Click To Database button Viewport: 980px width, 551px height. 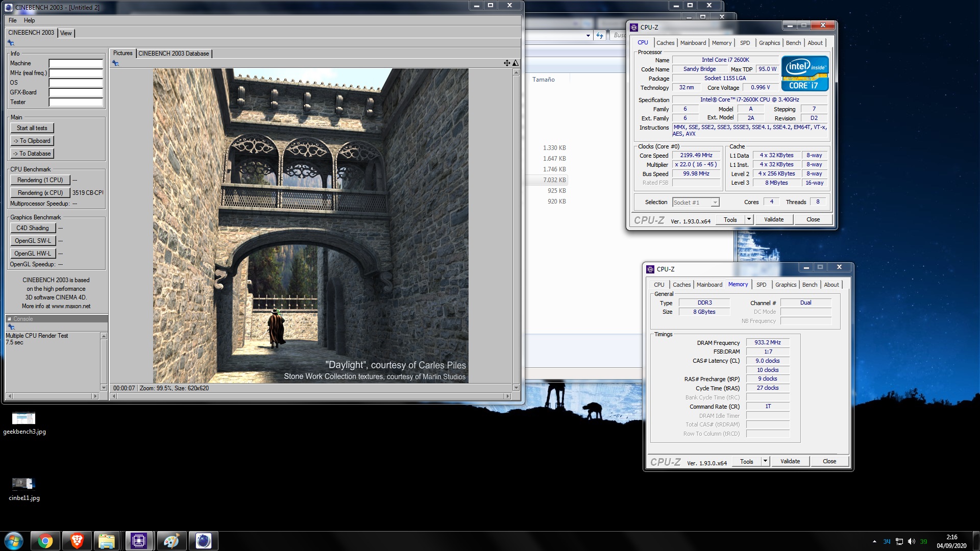tap(32, 154)
